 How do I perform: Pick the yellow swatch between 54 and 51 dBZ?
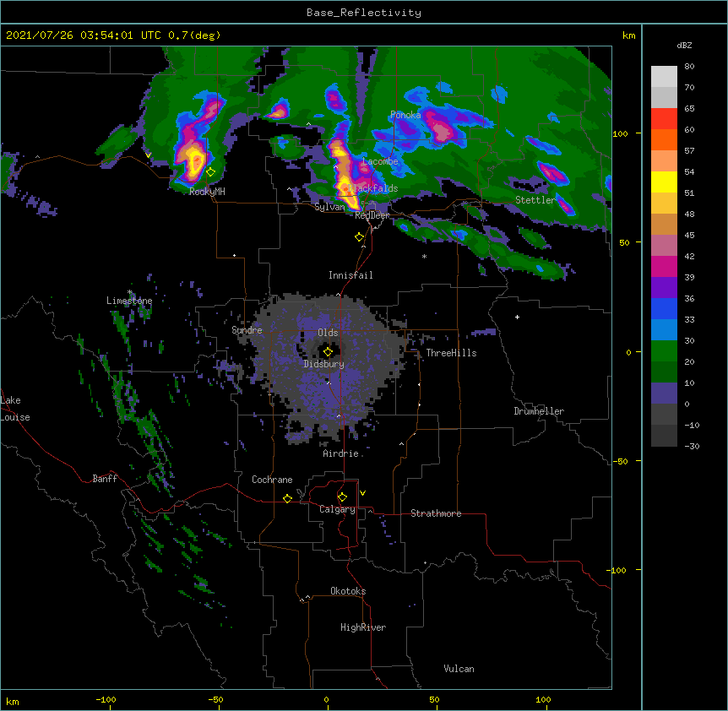[x=664, y=182]
